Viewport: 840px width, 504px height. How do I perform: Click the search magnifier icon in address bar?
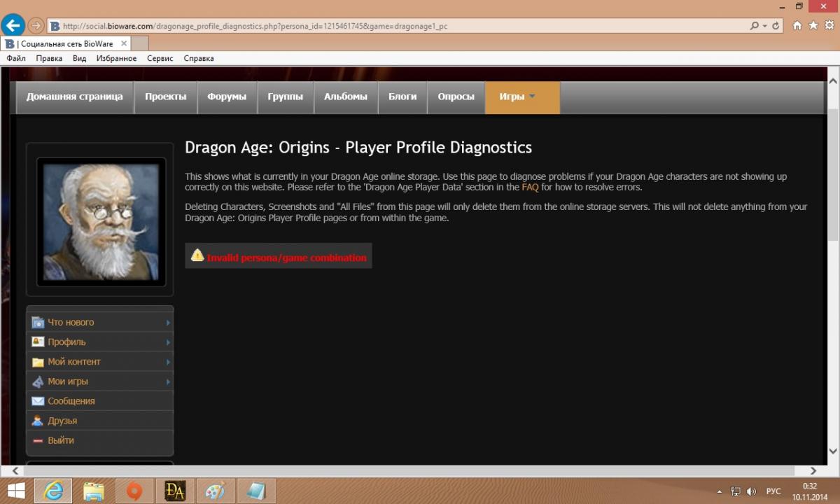[755, 26]
